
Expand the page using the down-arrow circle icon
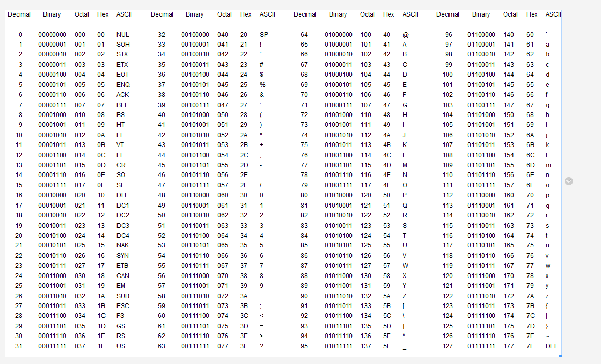569,181
